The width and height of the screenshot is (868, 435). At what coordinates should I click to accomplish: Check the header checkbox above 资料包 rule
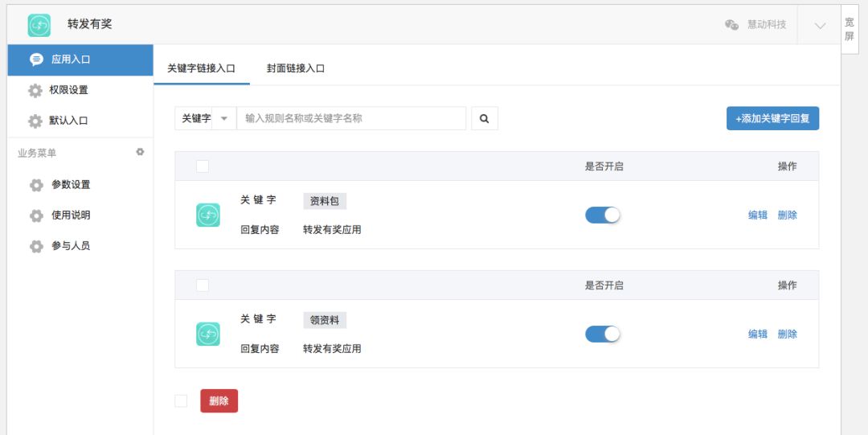coord(203,166)
